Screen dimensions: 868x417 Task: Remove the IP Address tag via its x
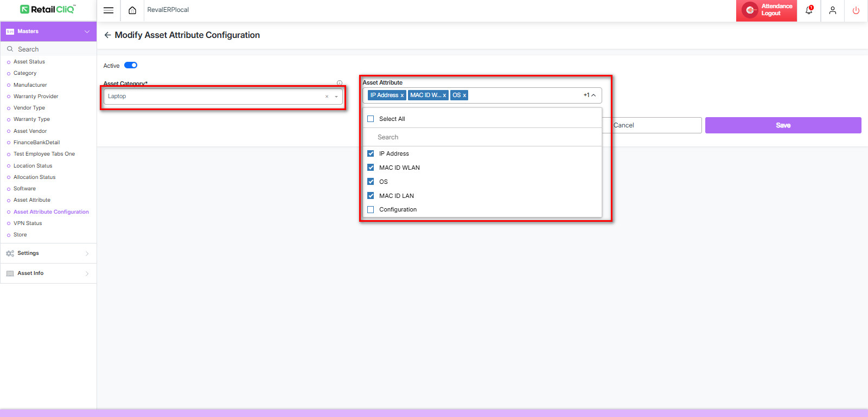point(402,95)
